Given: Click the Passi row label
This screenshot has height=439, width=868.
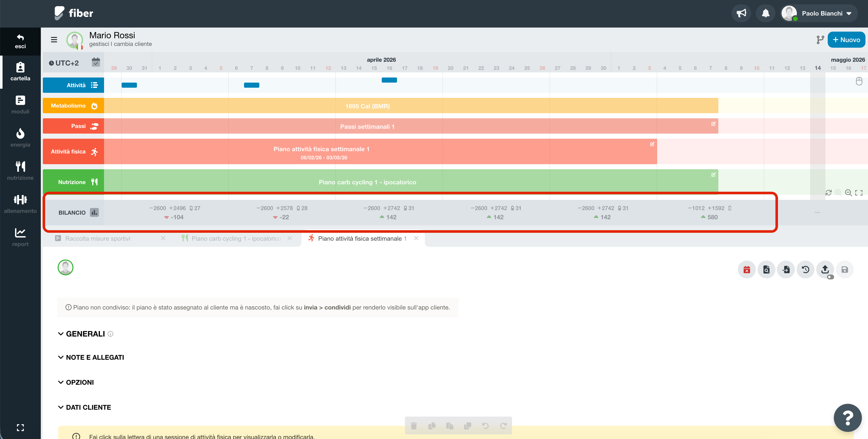Looking at the screenshot, I should (73, 126).
